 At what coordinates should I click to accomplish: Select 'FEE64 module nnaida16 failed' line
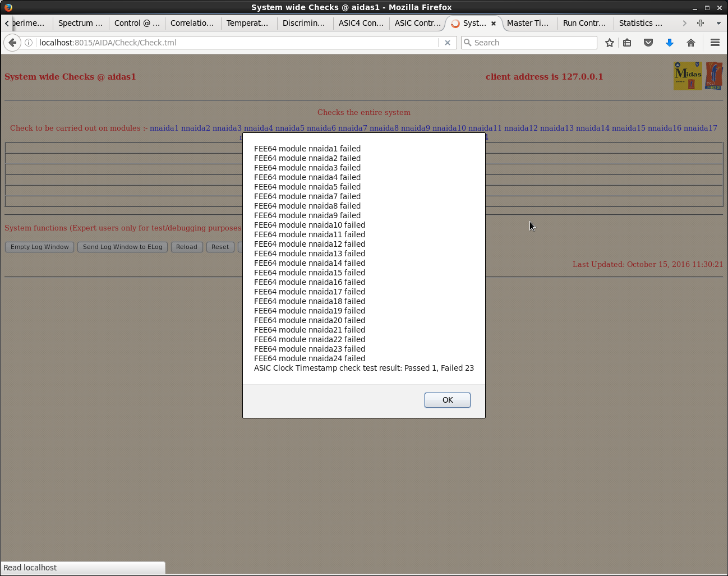(x=310, y=282)
